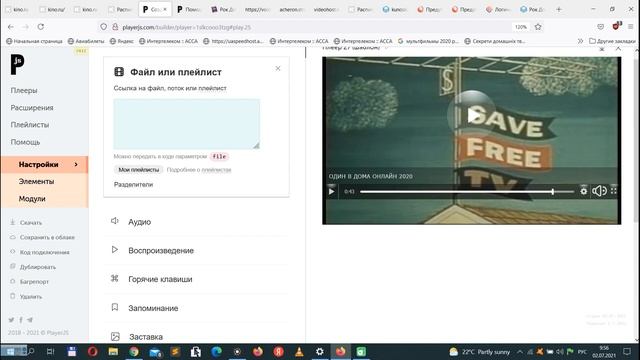This screenshot has width=640, height=360.
Task: Click the 120% zoom indicator
Action: 520,27
